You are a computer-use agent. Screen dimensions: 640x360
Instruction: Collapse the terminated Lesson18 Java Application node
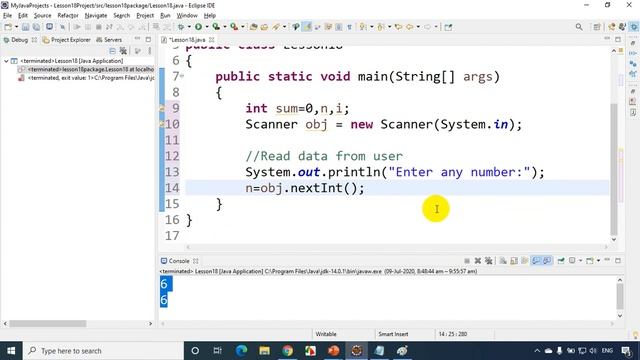6,61
